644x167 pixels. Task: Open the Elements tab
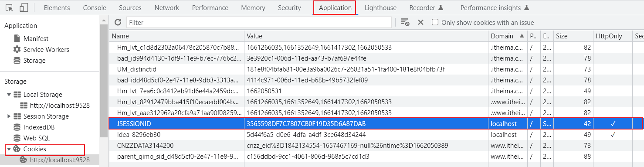(57, 8)
